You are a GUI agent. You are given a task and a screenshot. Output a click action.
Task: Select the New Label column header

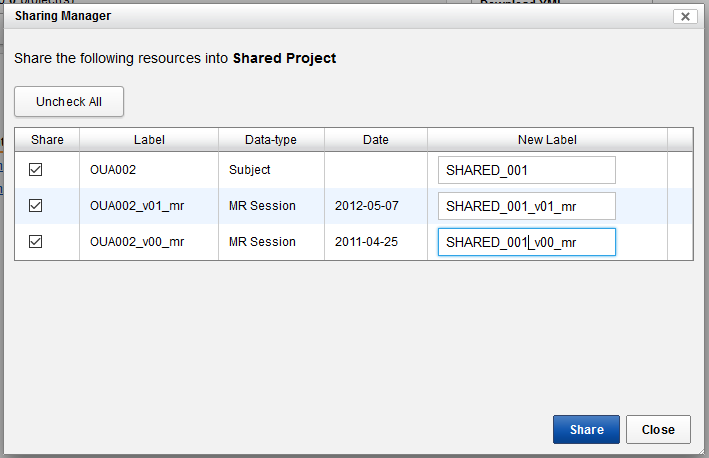(x=547, y=140)
